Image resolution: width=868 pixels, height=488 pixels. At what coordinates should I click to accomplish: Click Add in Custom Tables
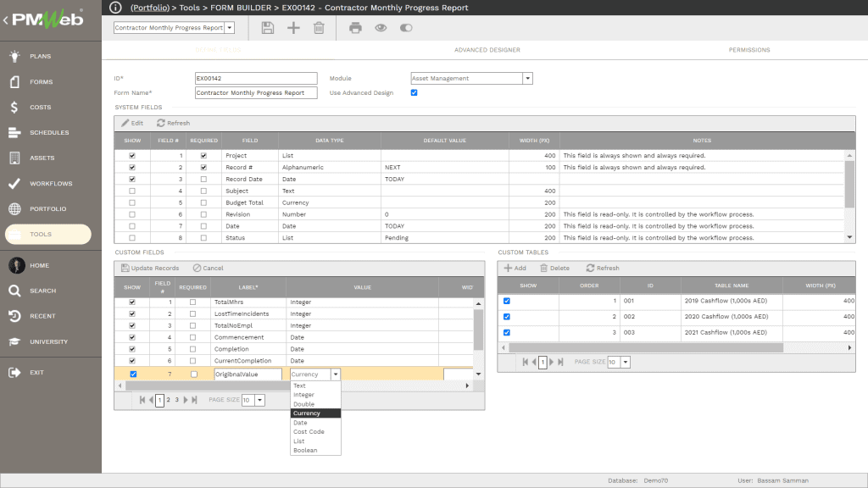515,268
